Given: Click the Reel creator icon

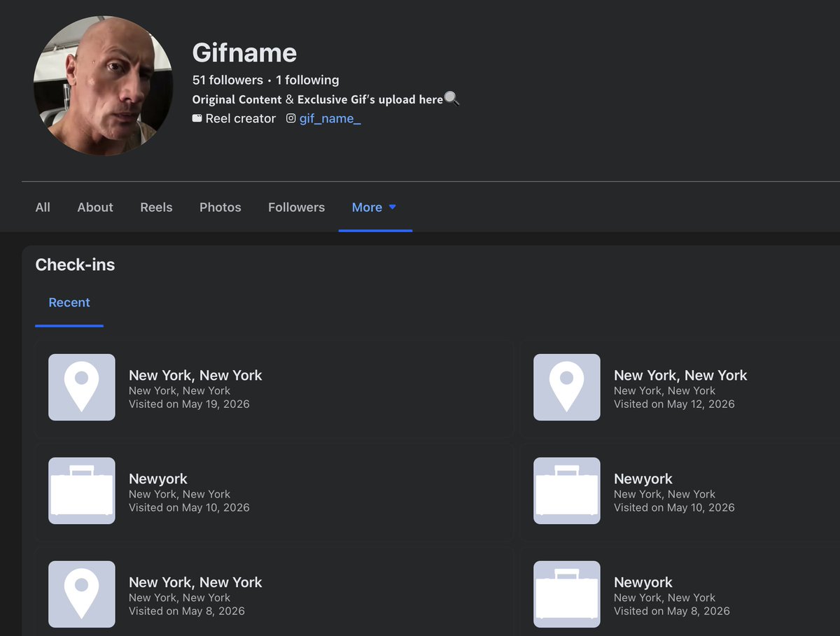Looking at the screenshot, I should [197, 118].
